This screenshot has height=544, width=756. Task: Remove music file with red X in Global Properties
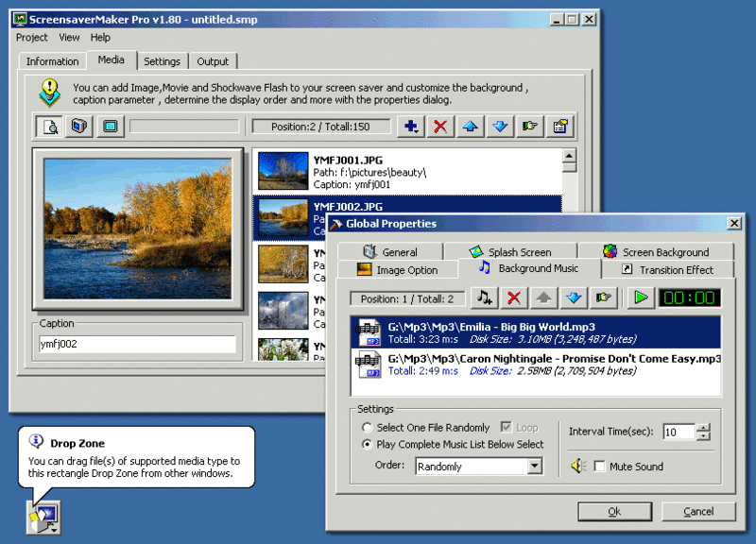(514, 297)
